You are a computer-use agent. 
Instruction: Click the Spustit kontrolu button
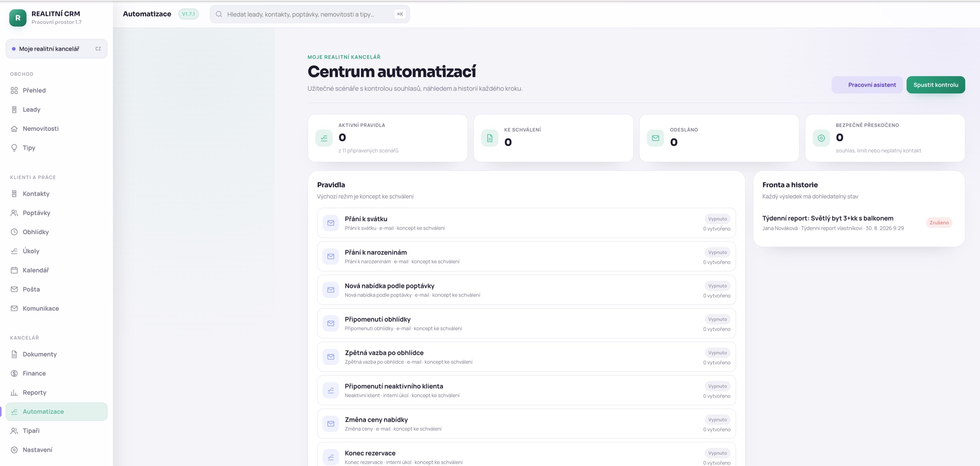(935, 85)
